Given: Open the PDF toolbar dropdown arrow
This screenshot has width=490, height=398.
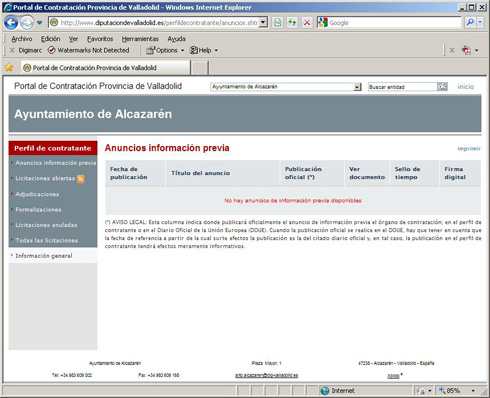Looking at the screenshot, I should [477, 50].
